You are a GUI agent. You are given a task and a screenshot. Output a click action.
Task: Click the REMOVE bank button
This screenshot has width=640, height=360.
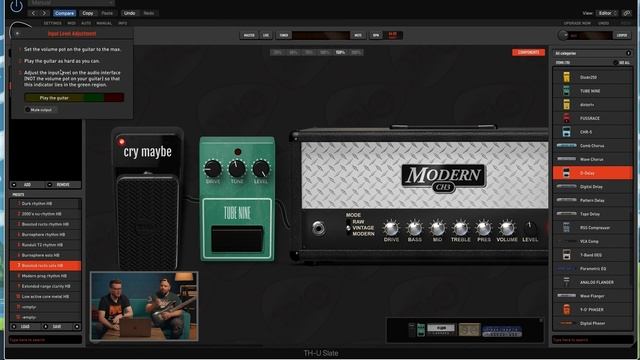(x=63, y=185)
